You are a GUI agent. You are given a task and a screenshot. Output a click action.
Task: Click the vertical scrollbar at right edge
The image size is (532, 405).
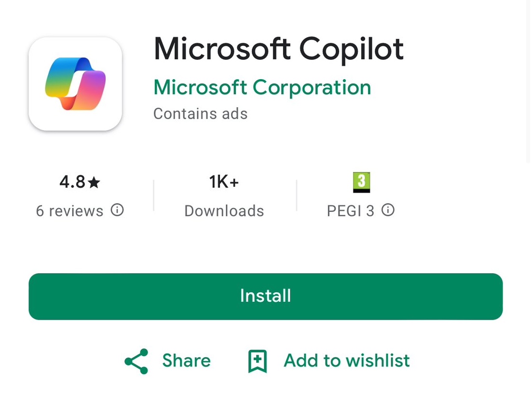pyautogui.click(x=528, y=82)
